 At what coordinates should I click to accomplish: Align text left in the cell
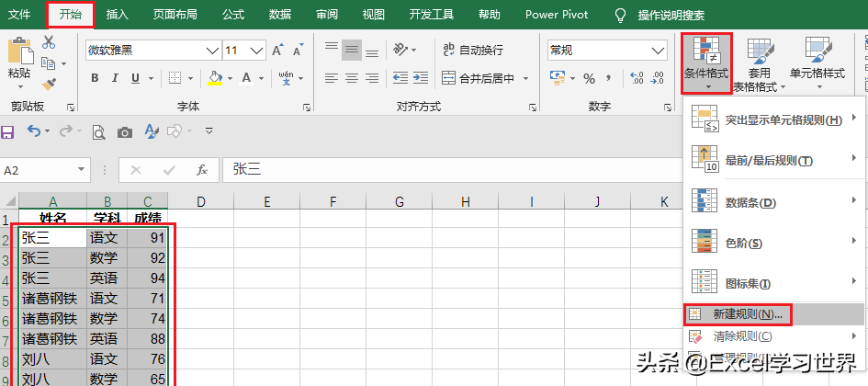[x=332, y=78]
